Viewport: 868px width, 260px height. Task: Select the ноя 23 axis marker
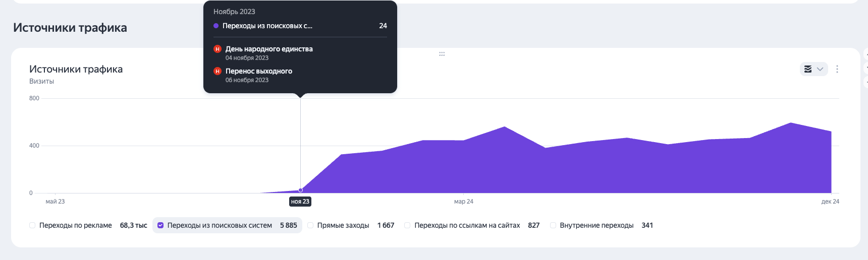(x=300, y=202)
